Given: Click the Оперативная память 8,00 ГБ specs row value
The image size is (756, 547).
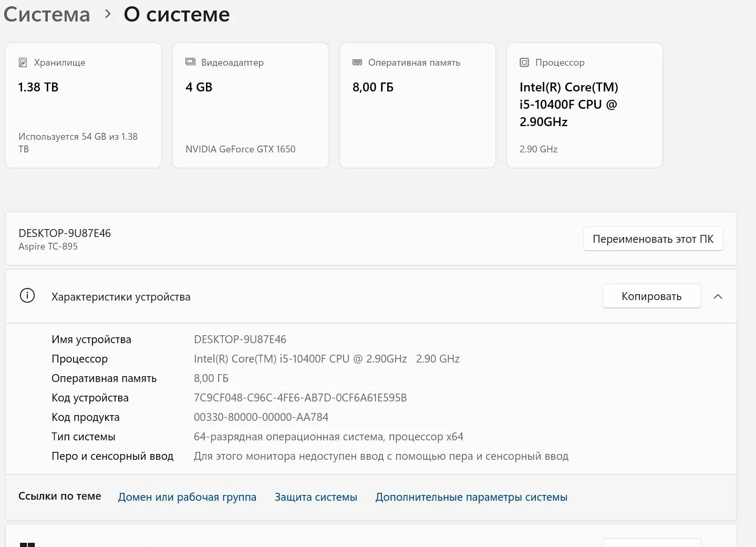Looking at the screenshot, I should 211,378.
